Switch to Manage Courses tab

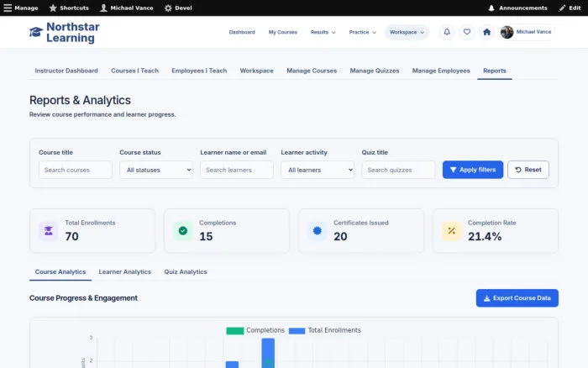[312, 71]
